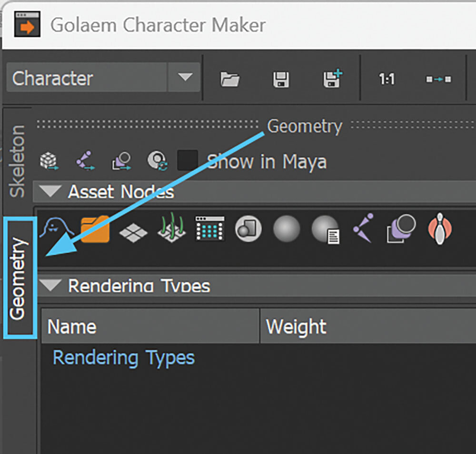Screen dimensions: 476x454
Task: Click the Weight column header
Action: tap(368, 326)
